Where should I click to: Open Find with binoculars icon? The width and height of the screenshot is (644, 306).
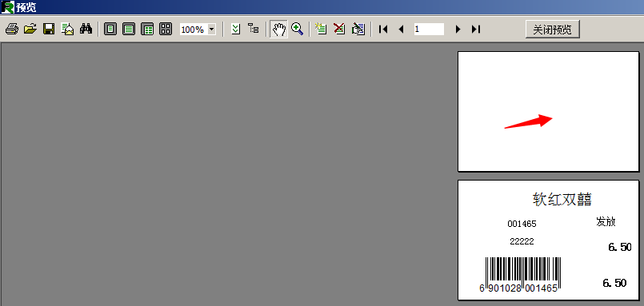point(86,29)
